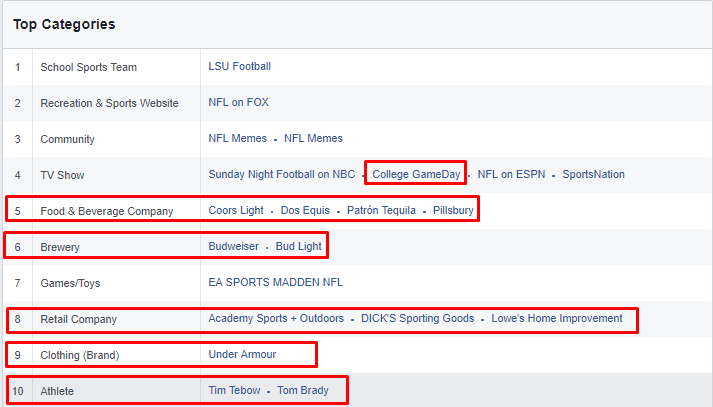The image size is (713, 407).
Task: Open the first NFL Memes link
Action: coord(237,138)
